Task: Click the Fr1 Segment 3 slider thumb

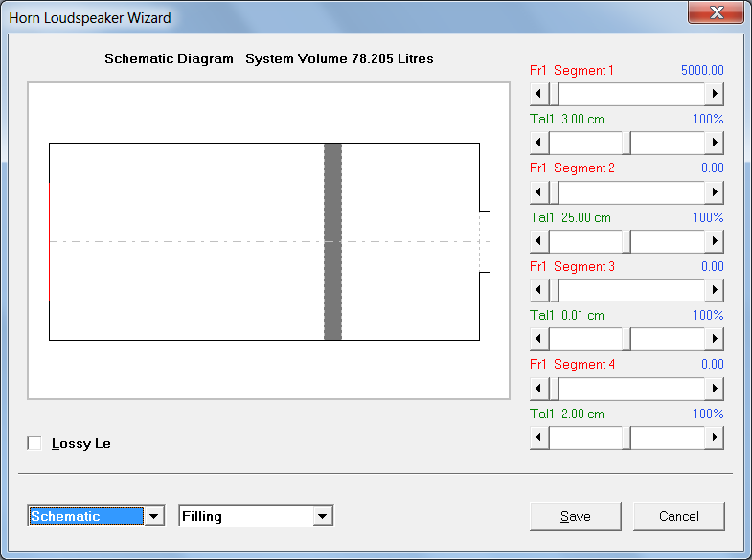Action: (x=554, y=290)
